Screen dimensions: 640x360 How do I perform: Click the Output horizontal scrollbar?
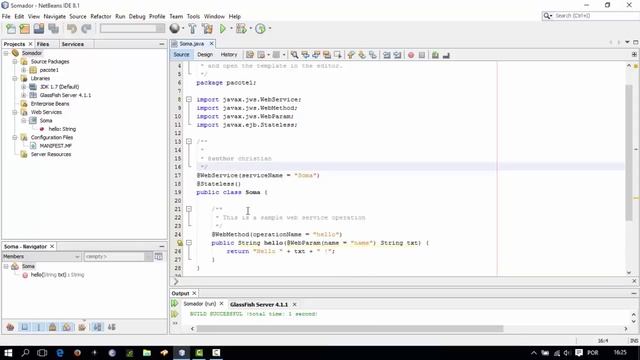[350, 329]
